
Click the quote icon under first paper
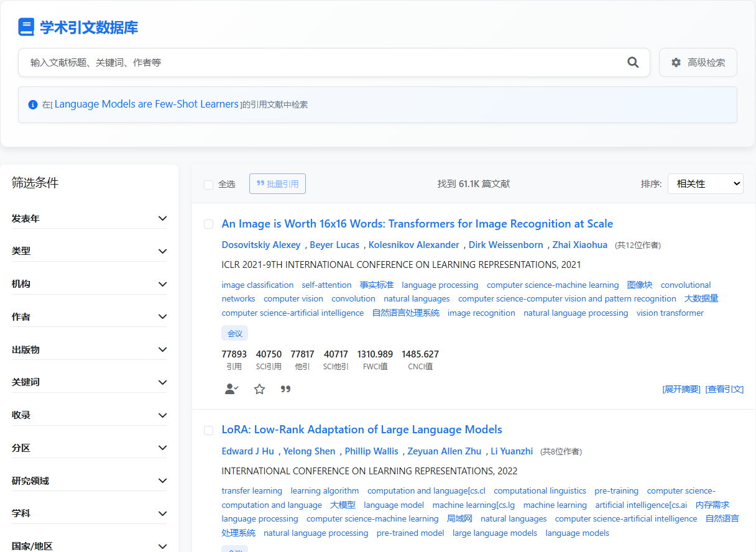(285, 389)
